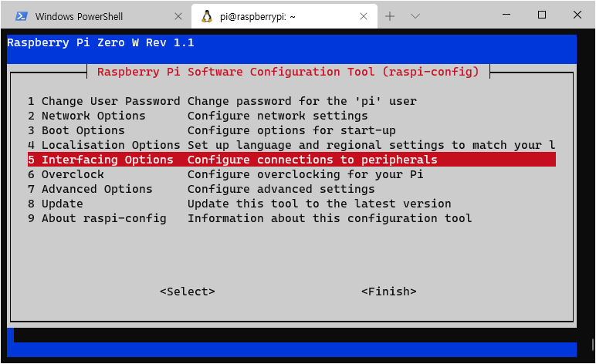Click 'Update this tool to the latest version'
Viewport: 596px width, 364px height.
pos(320,204)
